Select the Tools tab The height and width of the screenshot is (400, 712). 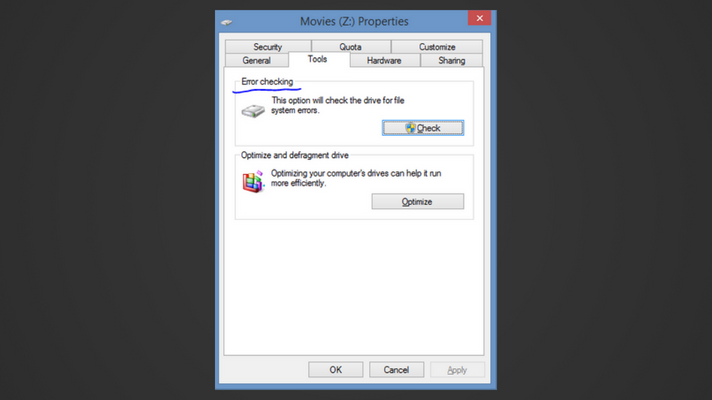(317, 59)
